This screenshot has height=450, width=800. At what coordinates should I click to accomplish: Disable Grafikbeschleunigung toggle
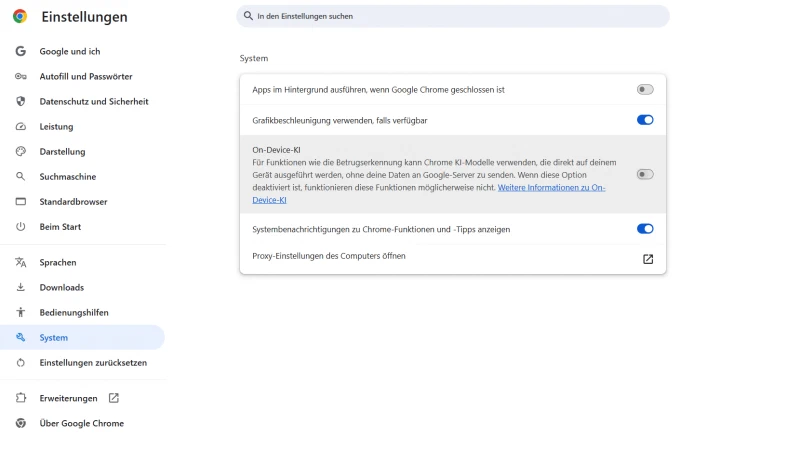click(645, 120)
